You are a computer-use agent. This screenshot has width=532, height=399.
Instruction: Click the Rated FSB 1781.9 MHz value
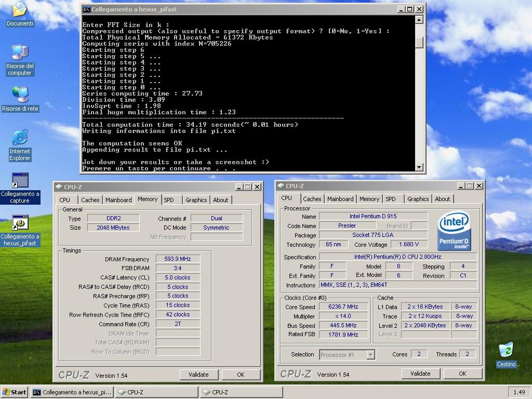pos(343,335)
